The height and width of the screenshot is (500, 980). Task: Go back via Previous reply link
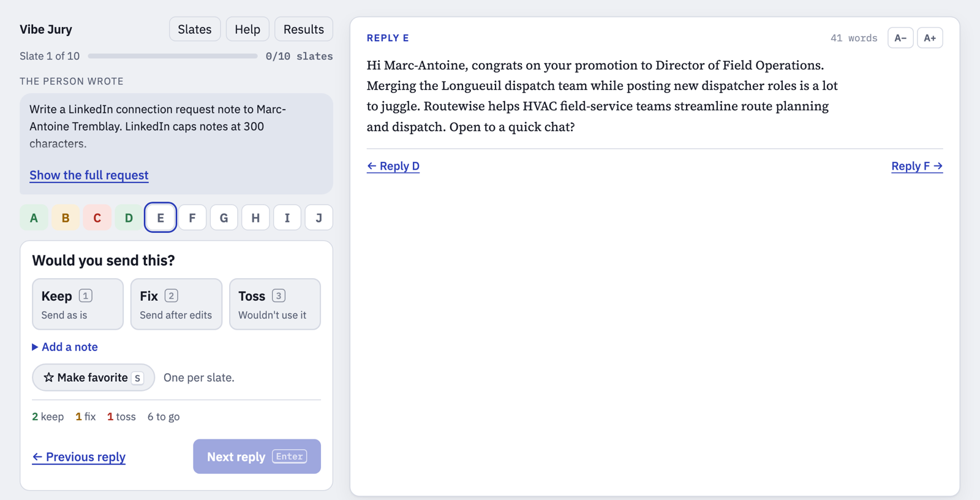79,457
